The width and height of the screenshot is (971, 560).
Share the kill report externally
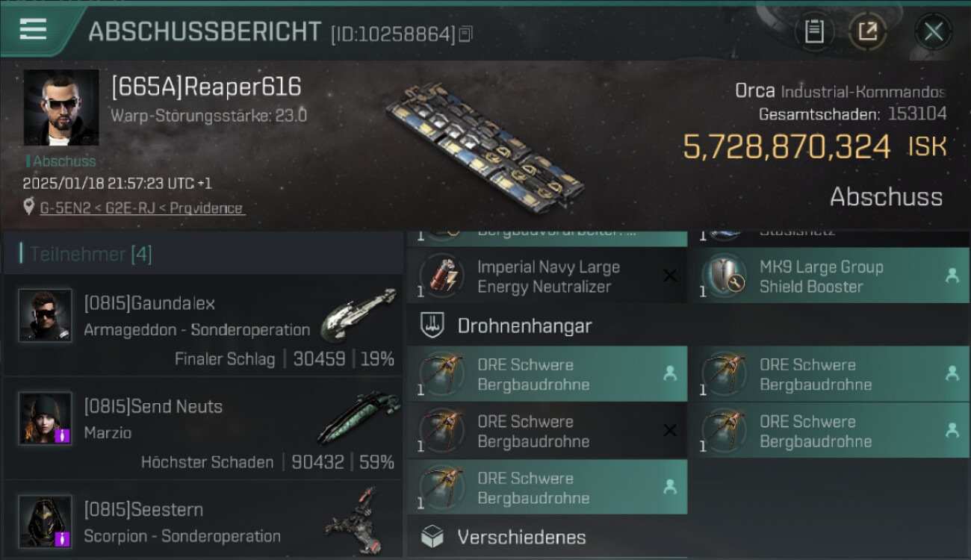(x=868, y=31)
